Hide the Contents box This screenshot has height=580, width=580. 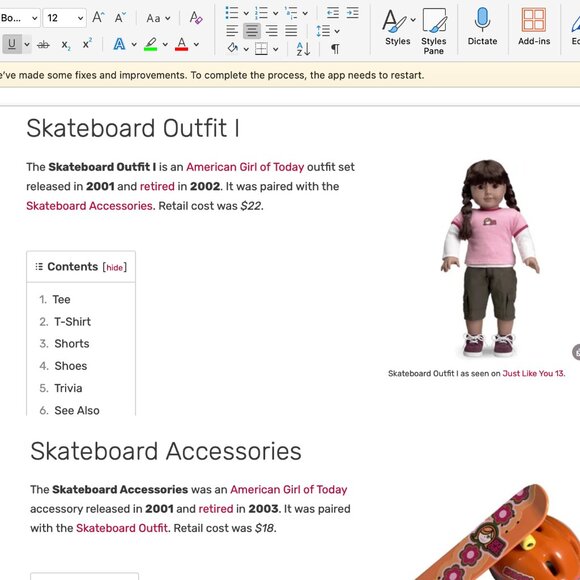(115, 267)
